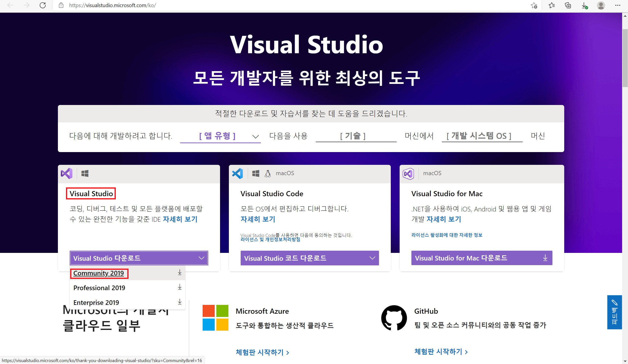Viewport: 628px width, 364px height.
Task: Select Enterprise 2019 from download menu
Action: [x=96, y=302]
